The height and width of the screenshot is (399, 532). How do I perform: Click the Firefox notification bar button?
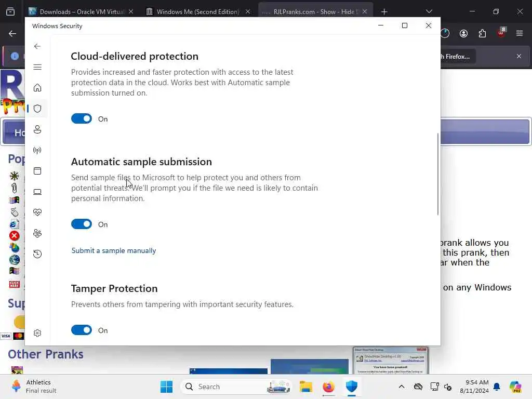[x=458, y=56]
